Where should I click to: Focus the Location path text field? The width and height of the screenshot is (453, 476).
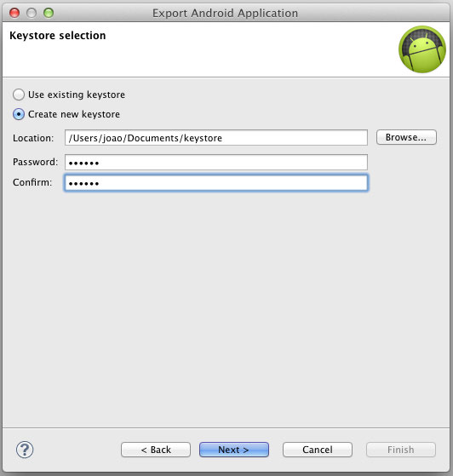point(216,138)
